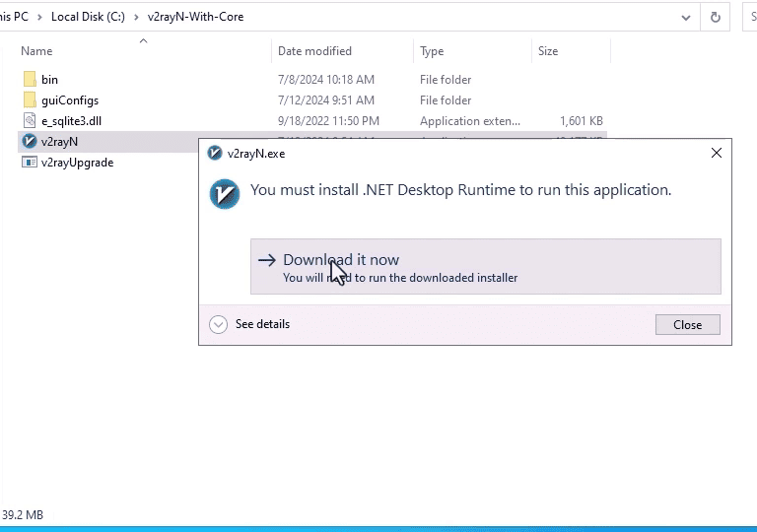Image resolution: width=757 pixels, height=532 pixels.
Task: Open the address bar history dropdown
Action: (x=686, y=17)
